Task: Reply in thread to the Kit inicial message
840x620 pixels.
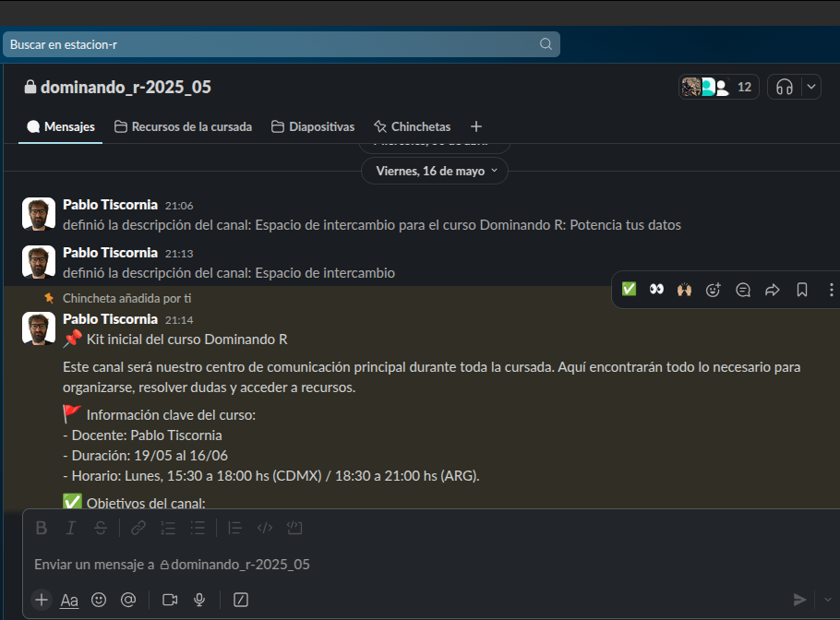Action: tap(743, 290)
